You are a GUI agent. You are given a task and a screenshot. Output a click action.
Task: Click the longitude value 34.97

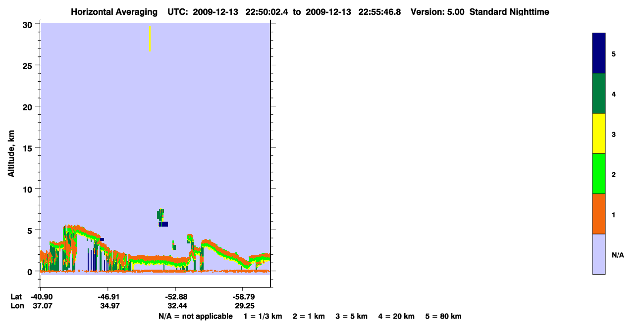click(109, 306)
